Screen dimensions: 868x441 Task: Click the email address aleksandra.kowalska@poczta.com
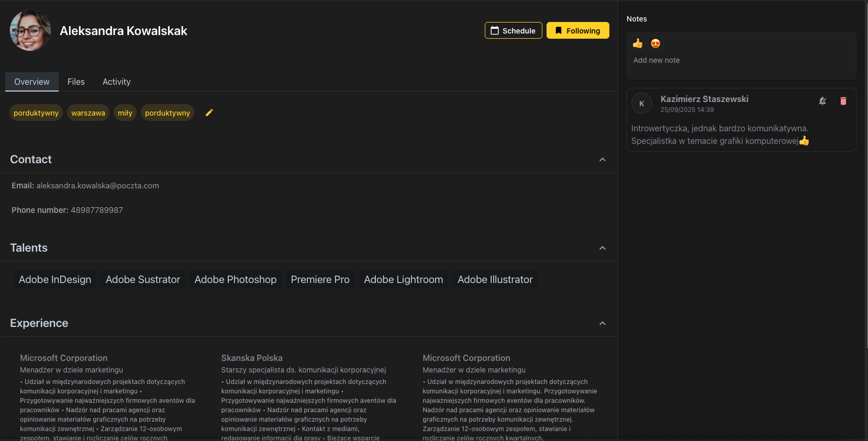click(97, 186)
